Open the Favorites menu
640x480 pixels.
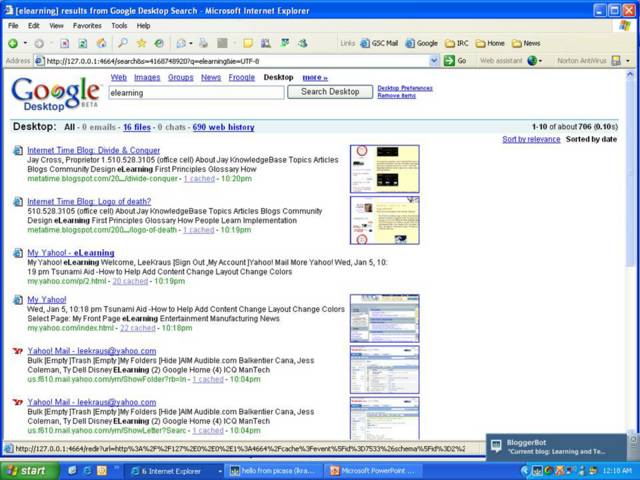[x=87, y=26]
